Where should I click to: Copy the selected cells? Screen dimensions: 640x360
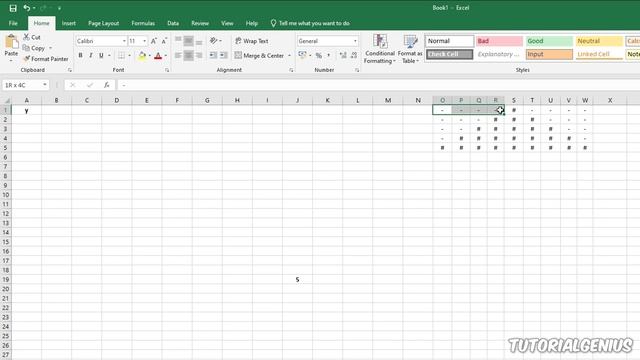34,48
